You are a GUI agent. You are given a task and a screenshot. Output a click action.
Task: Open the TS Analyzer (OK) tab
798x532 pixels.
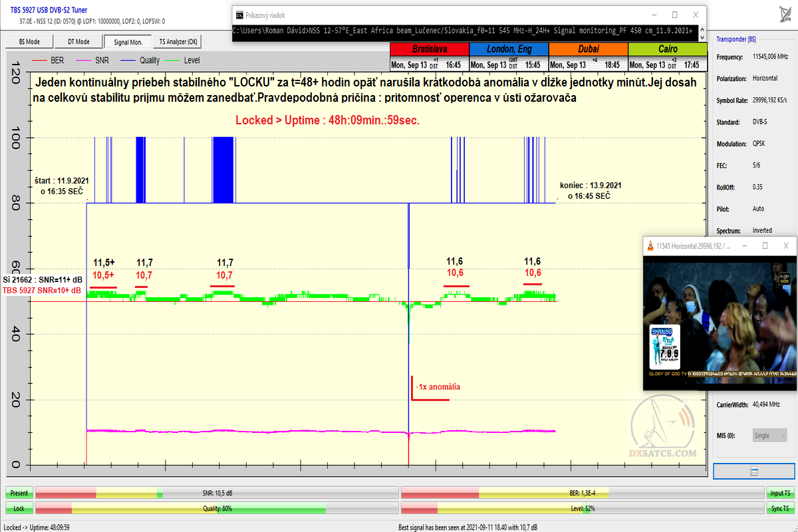178,41
